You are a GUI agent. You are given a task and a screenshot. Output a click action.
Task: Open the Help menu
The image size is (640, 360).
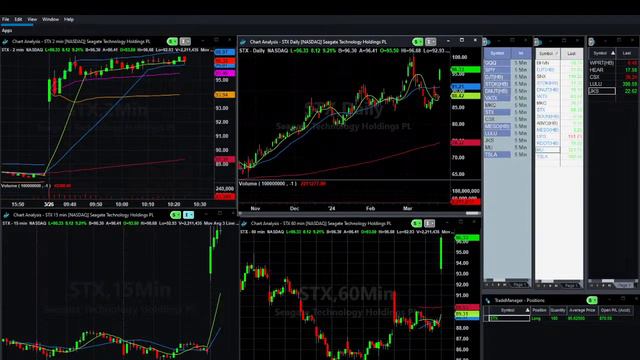[69, 19]
